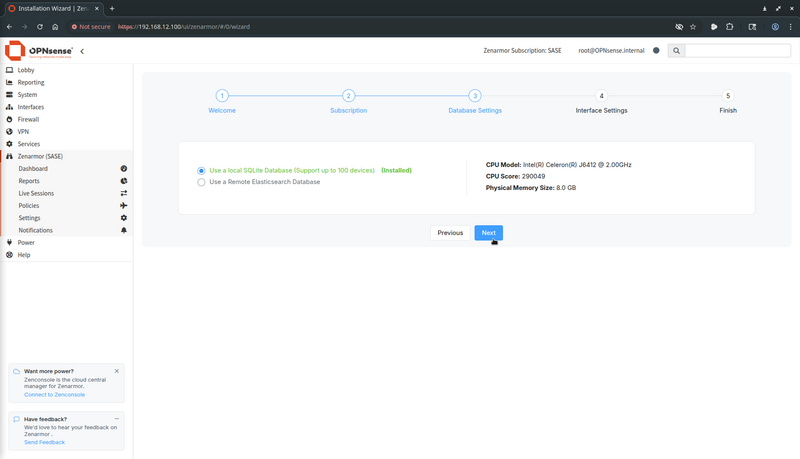The image size is (800, 459).
Task: Focus the OPNsense search field
Action: coord(738,50)
